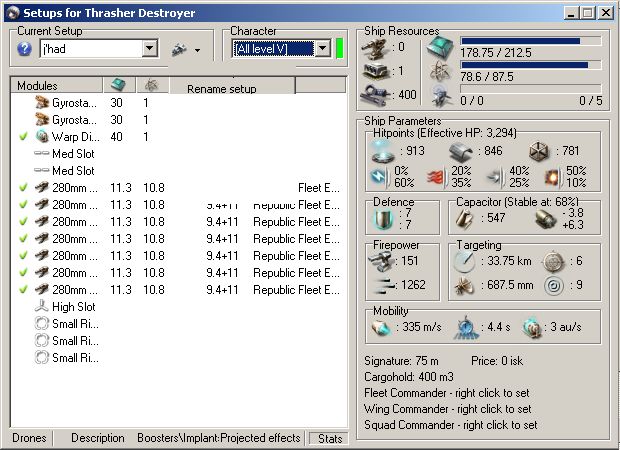Image resolution: width=620 pixels, height=450 pixels.
Task: Toggle the last 280mm turret's active checkmark
Action: pyautogui.click(x=23, y=289)
